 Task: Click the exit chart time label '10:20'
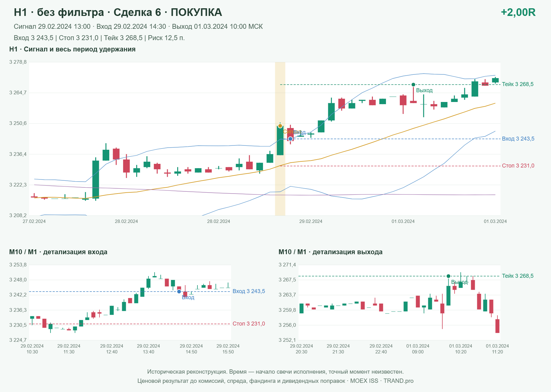tap(461, 352)
